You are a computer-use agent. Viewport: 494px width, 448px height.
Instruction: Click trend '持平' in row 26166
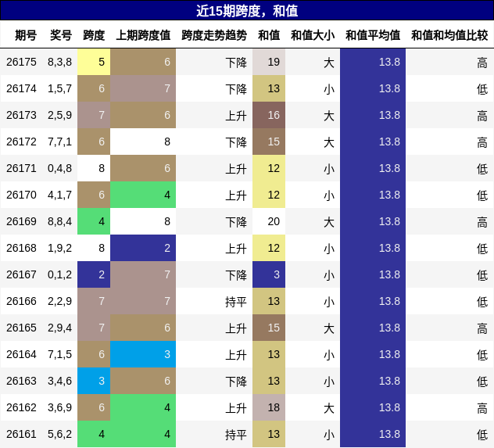[x=236, y=302]
